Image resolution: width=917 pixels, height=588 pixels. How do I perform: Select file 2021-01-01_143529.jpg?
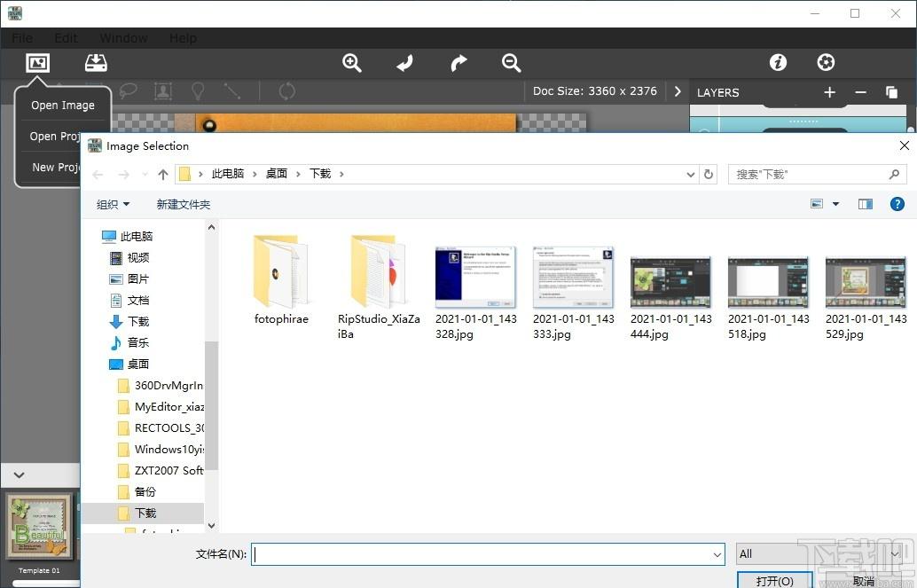pos(866,298)
